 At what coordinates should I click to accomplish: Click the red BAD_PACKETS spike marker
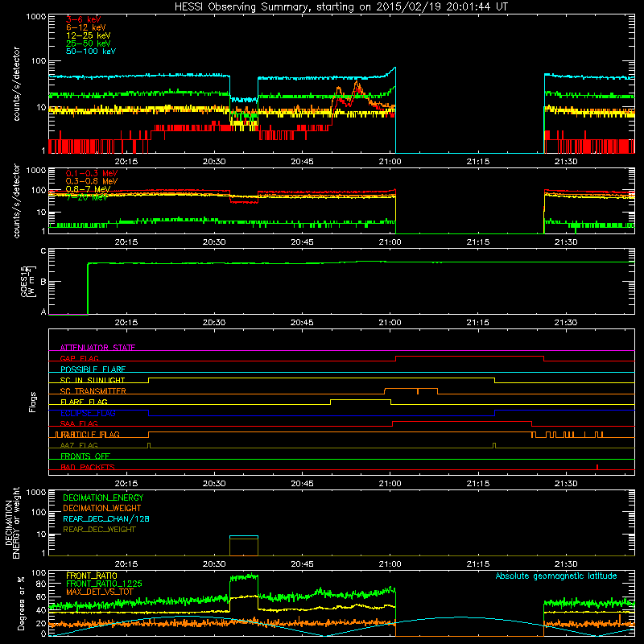click(x=597, y=467)
